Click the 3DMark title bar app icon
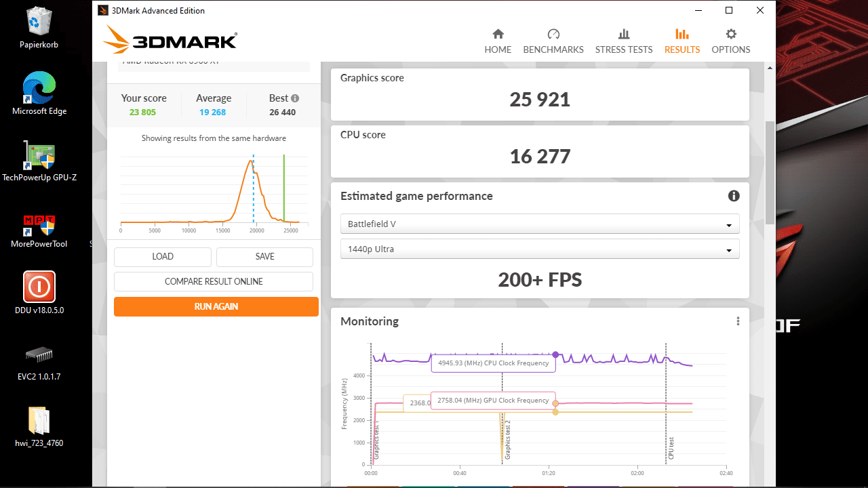The width and height of the screenshot is (868, 488). [x=102, y=10]
